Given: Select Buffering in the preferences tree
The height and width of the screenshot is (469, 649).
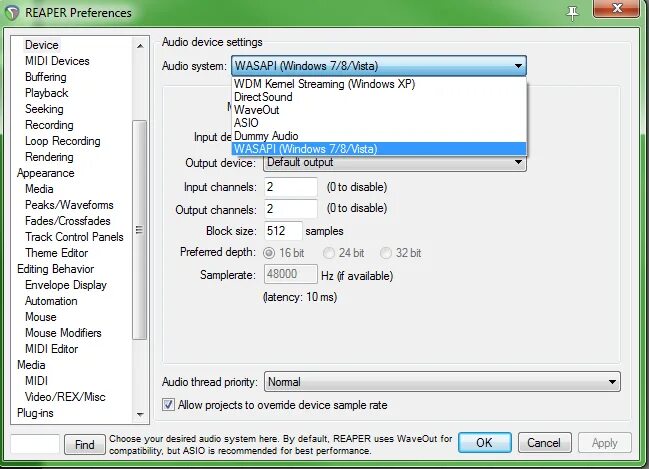Looking at the screenshot, I should tap(46, 77).
